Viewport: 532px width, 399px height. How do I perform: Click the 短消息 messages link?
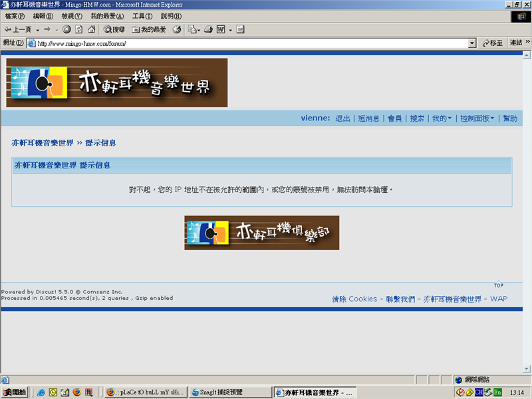tap(368, 118)
